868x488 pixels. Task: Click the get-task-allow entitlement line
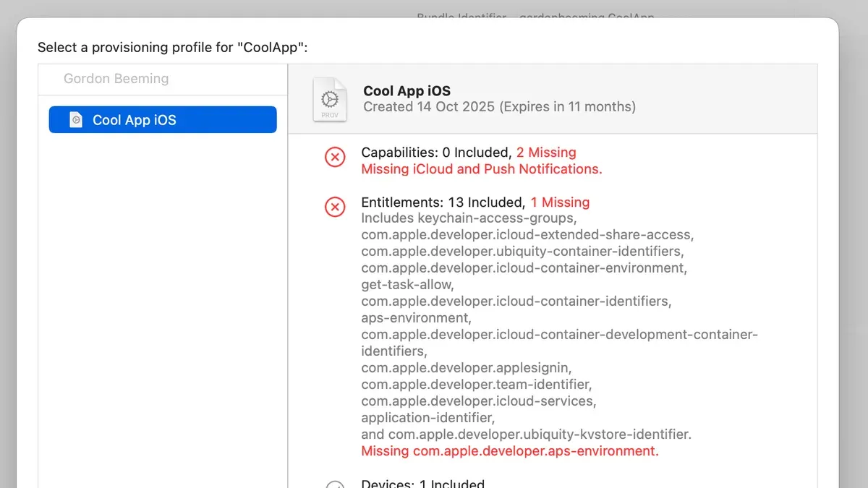click(407, 285)
